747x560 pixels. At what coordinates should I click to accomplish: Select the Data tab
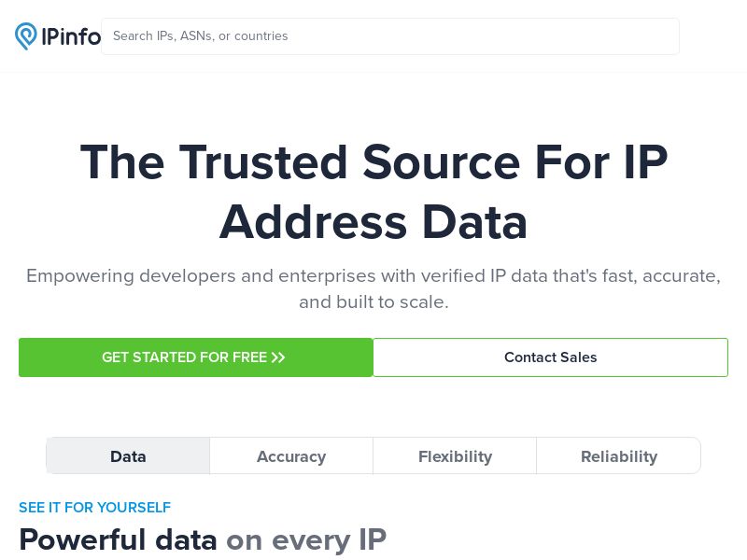click(x=128, y=456)
